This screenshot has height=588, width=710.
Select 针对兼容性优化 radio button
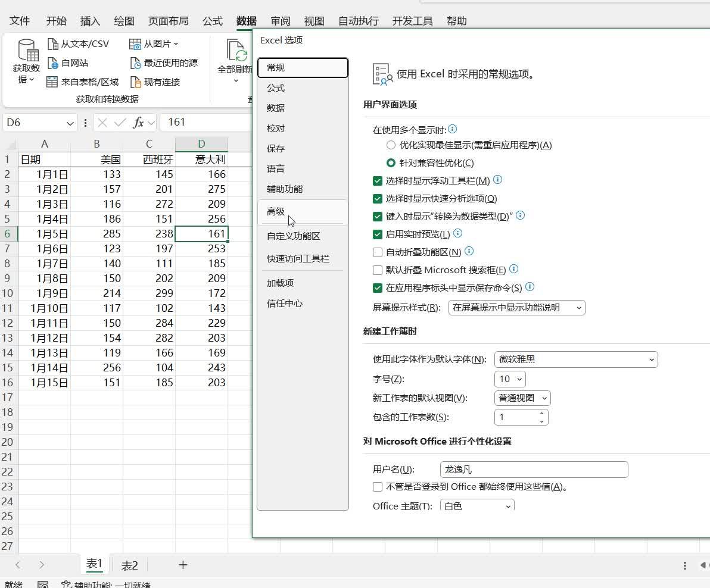coord(391,163)
